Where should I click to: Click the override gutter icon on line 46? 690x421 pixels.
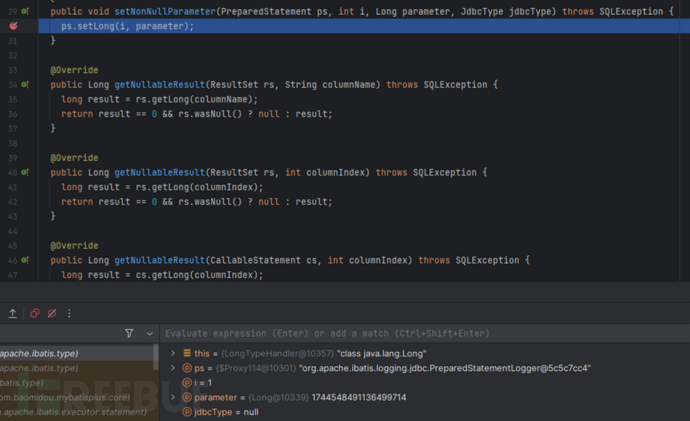pyautogui.click(x=26, y=260)
